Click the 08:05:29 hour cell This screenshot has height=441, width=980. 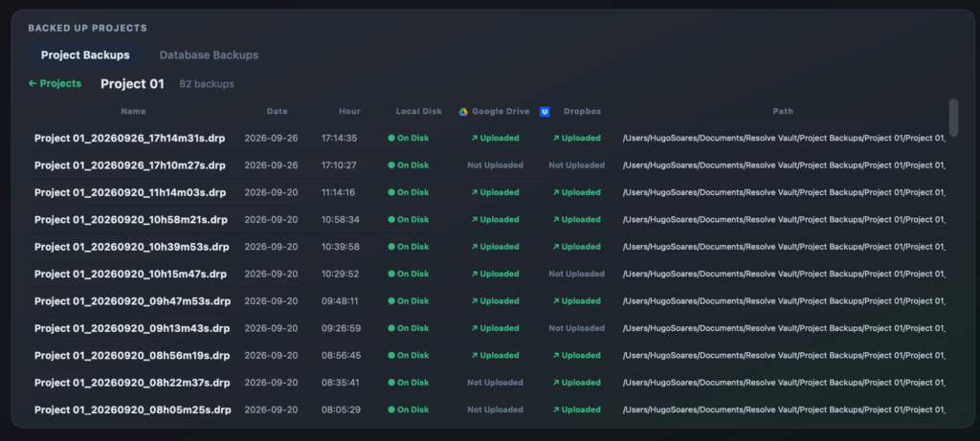click(x=341, y=409)
